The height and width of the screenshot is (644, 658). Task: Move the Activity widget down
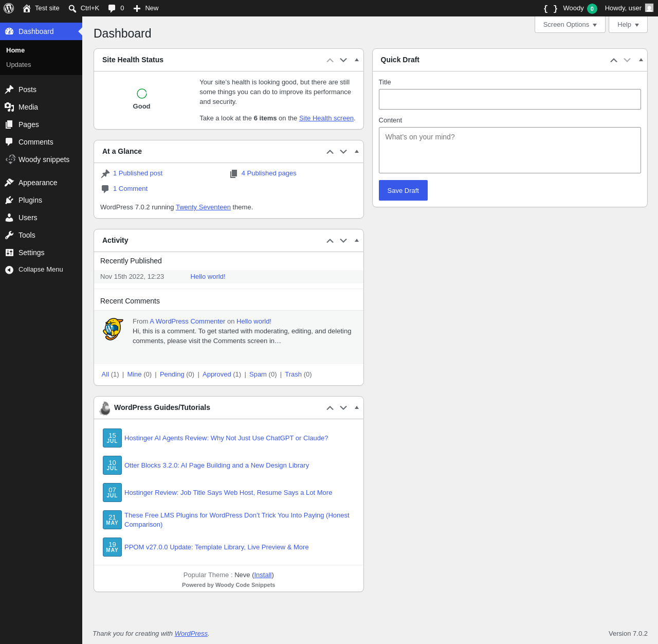(343, 241)
